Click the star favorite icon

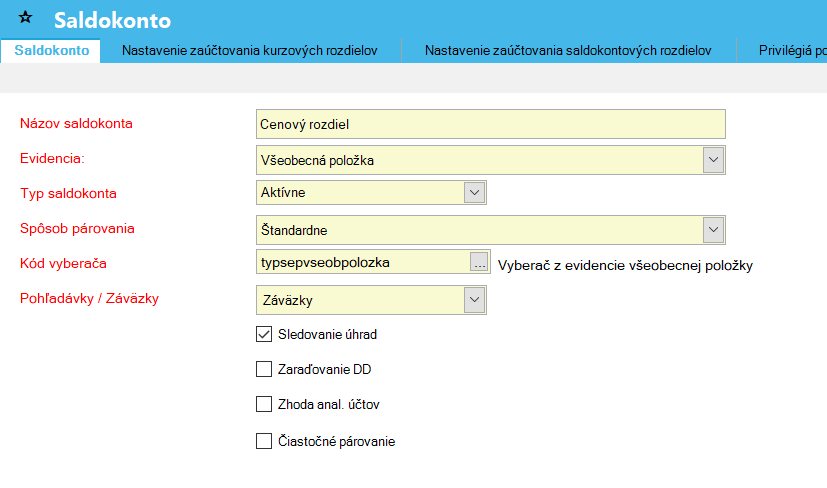26,19
